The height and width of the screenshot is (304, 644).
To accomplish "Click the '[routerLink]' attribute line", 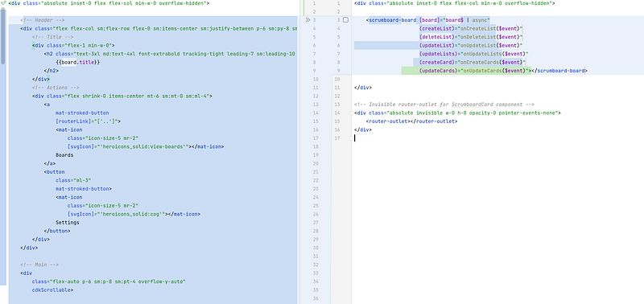I will 88,121.
